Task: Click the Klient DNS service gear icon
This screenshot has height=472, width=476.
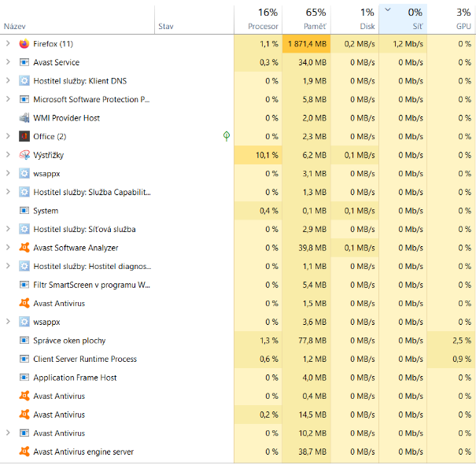Action: pyautogui.click(x=24, y=81)
